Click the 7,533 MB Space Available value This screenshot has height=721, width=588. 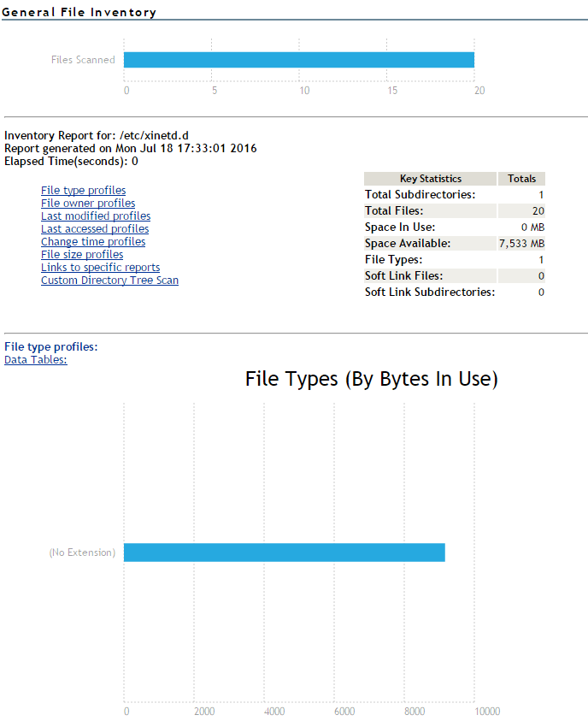521,244
